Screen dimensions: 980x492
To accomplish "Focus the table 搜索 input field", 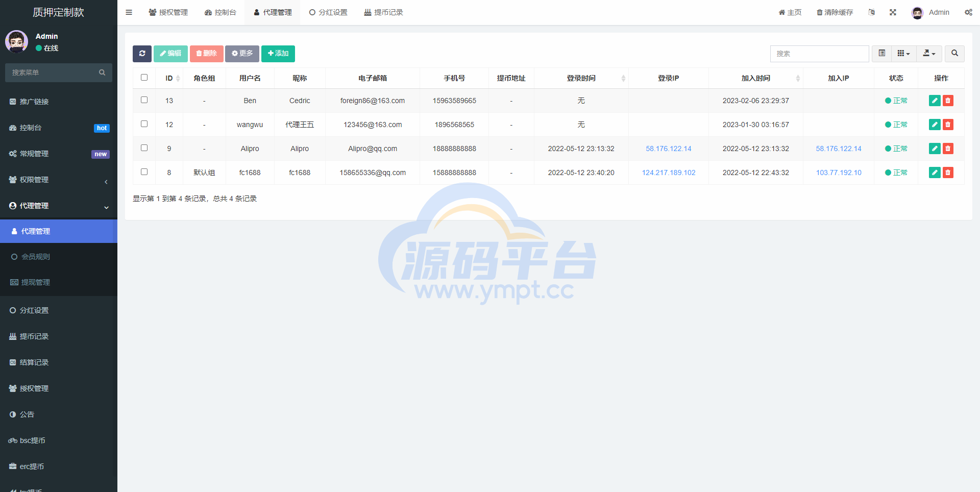I will [819, 54].
